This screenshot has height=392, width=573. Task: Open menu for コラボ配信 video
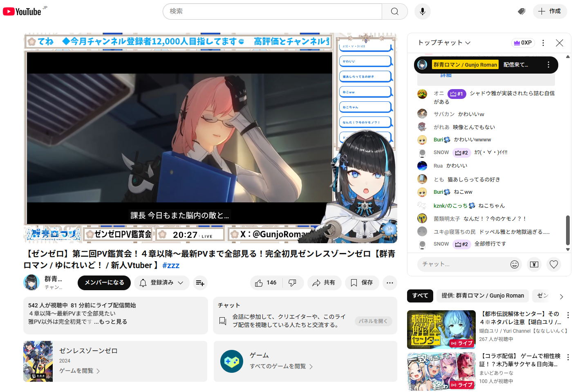click(568, 357)
